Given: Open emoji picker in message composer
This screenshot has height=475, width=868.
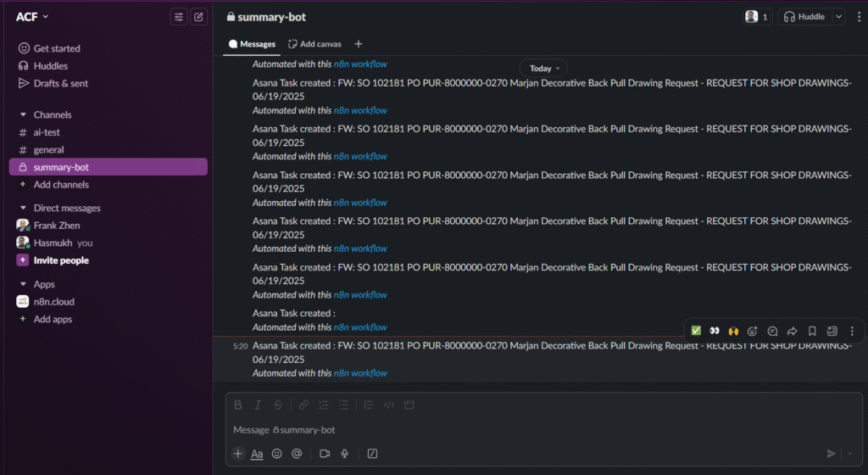Looking at the screenshot, I should coord(277,454).
